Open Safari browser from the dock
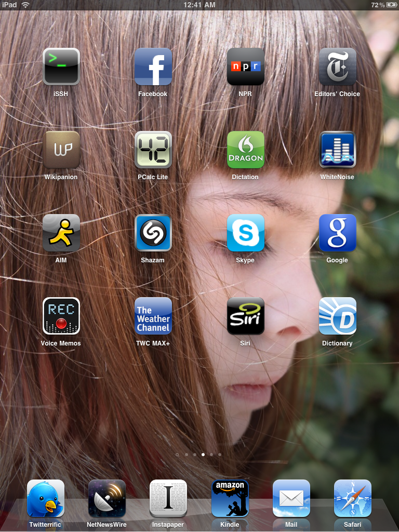 point(352,498)
